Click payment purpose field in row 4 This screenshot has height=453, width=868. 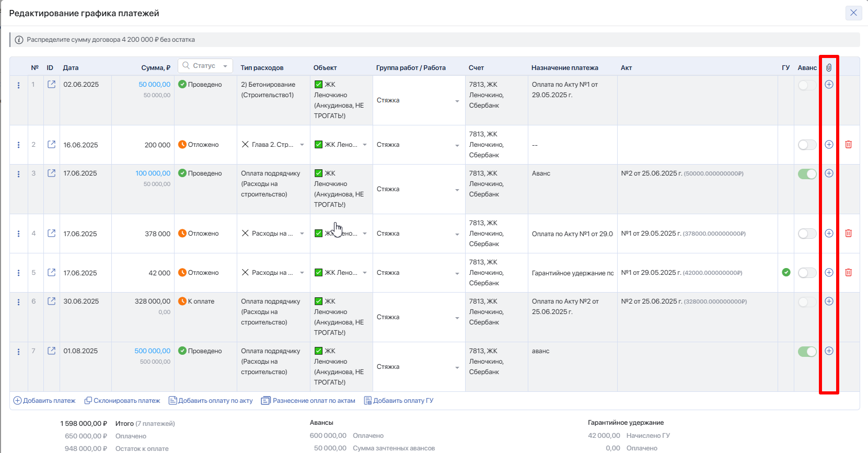(x=572, y=234)
